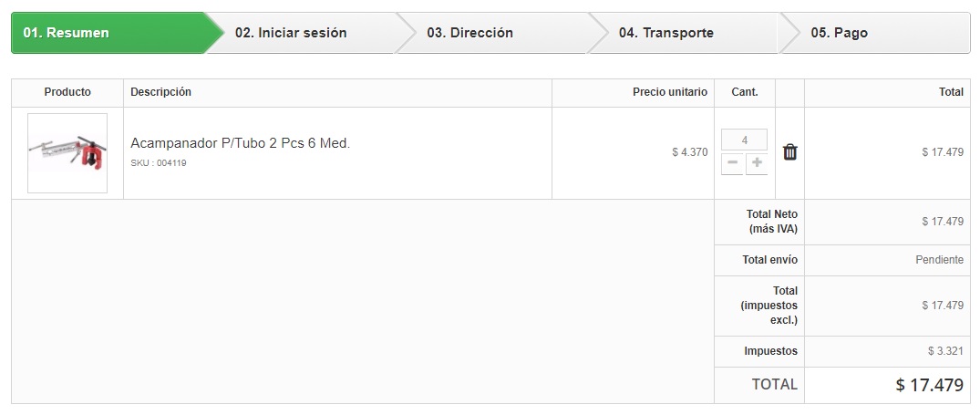Select the SKU : 004119 text
The width and height of the screenshot is (980, 415).
point(159,163)
